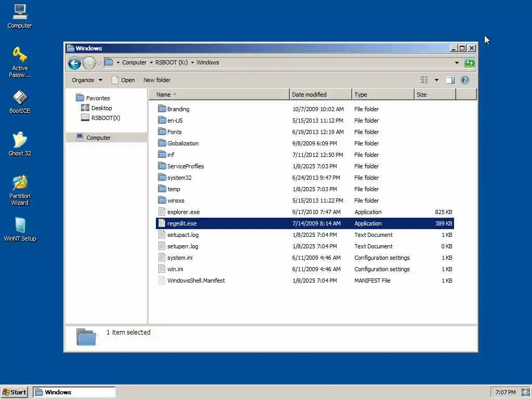Select the temp folder name
This screenshot has width=532, height=399.
click(174, 189)
